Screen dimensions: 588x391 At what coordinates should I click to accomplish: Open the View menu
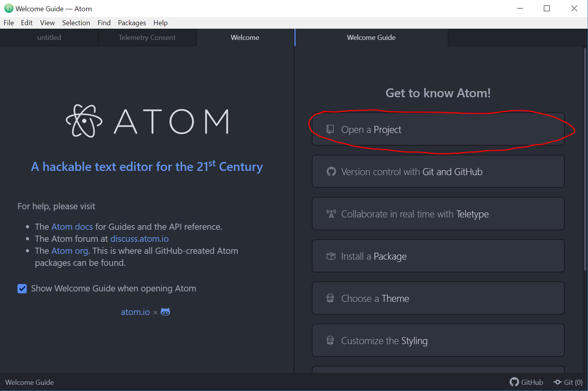(47, 23)
